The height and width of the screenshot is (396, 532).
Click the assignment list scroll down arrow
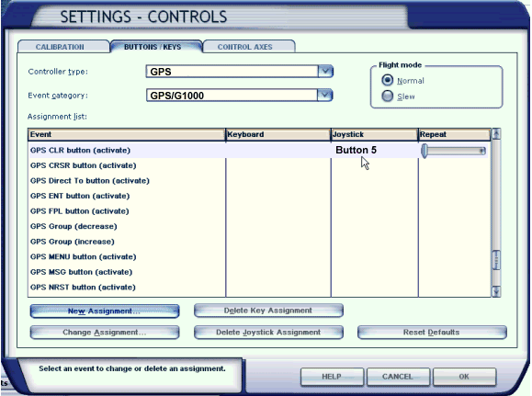pyautogui.click(x=496, y=291)
